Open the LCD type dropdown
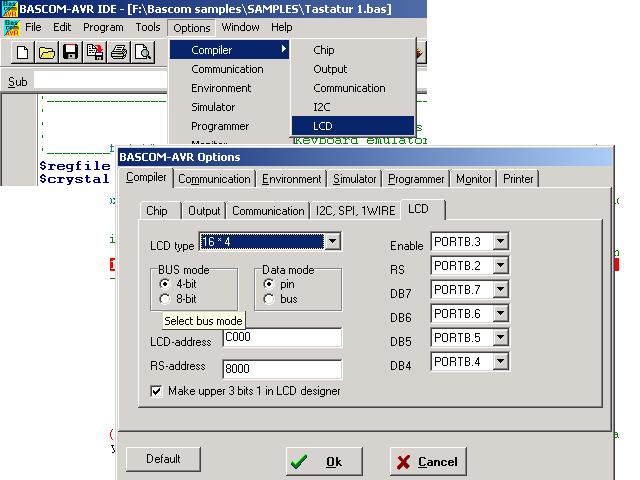640x480 pixels. pyautogui.click(x=333, y=242)
